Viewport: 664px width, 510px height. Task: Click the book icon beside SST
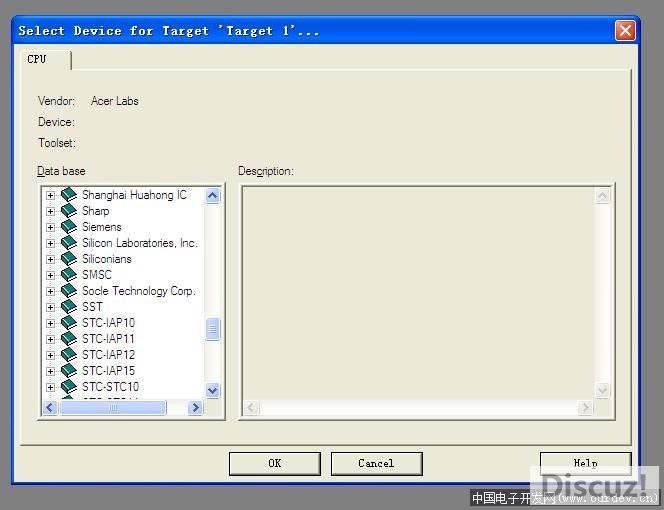(x=69, y=307)
